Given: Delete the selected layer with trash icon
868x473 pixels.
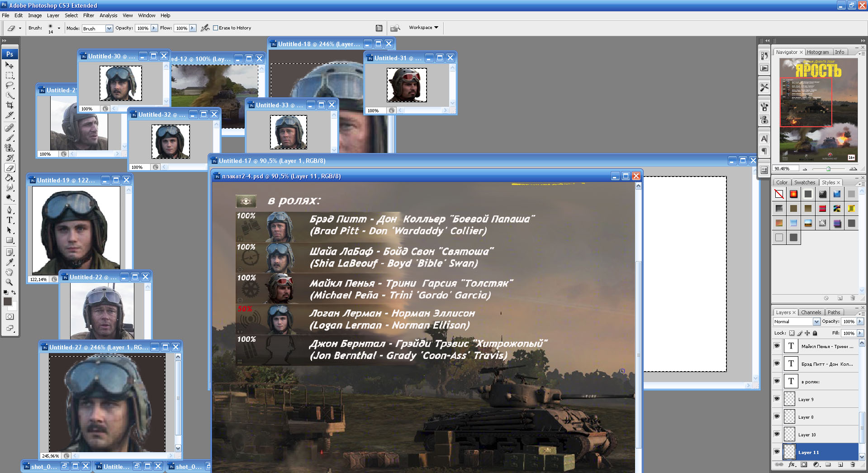Looking at the screenshot, I should [852, 464].
